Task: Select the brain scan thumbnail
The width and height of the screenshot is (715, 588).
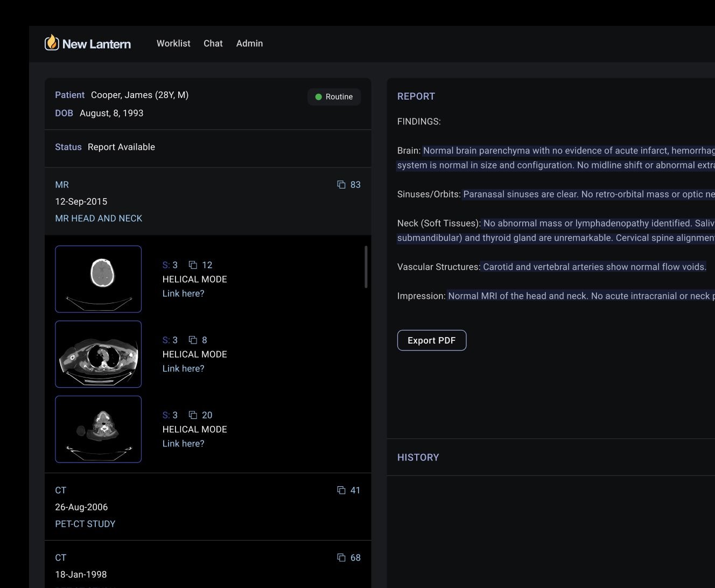Action: point(99,279)
